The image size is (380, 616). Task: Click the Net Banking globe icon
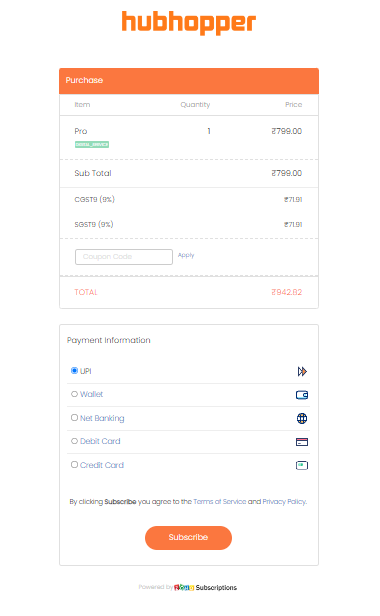click(302, 418)
